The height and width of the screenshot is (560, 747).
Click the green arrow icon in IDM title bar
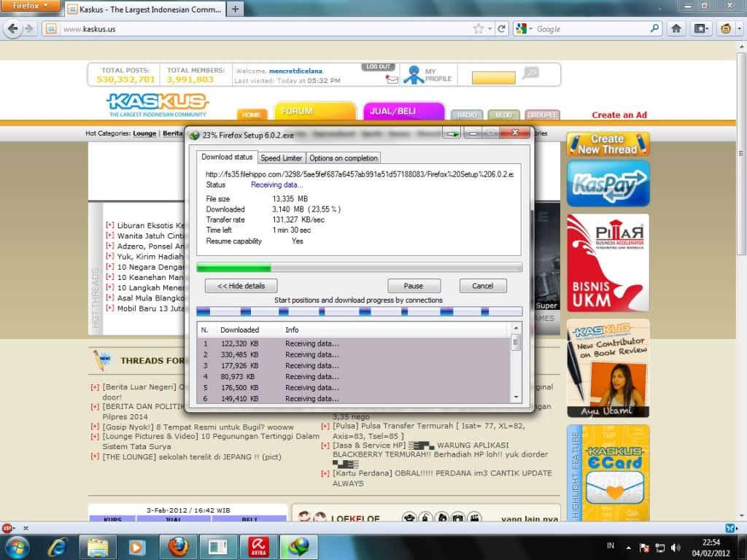(452, 134)
